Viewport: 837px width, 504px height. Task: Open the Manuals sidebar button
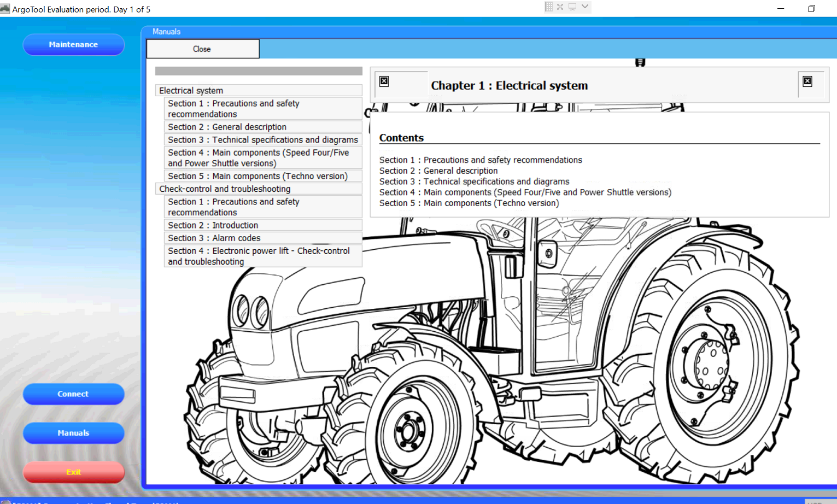(73, 433)
